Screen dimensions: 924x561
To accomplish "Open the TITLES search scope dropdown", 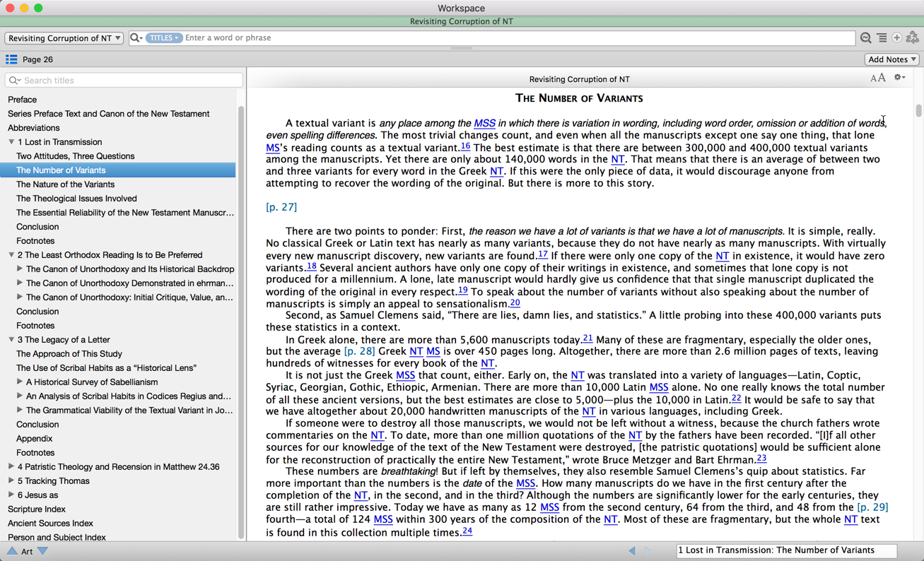I will 164,38.
